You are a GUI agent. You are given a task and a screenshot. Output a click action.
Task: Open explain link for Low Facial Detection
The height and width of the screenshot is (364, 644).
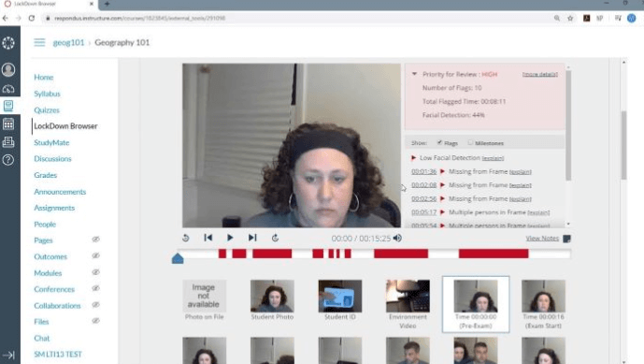pos(493,158)
